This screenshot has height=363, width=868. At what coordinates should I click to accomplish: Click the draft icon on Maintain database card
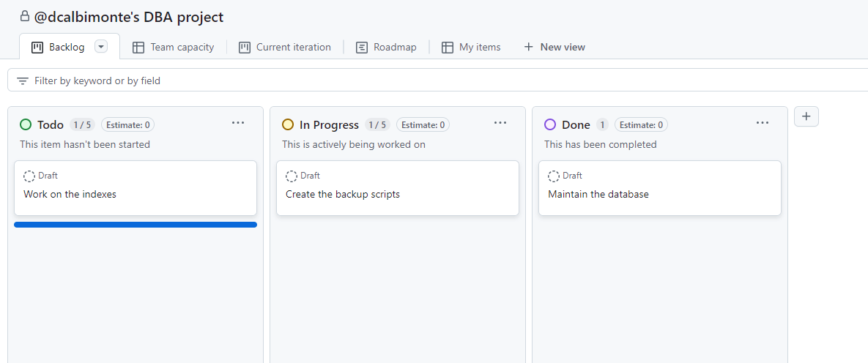[554, 176]
